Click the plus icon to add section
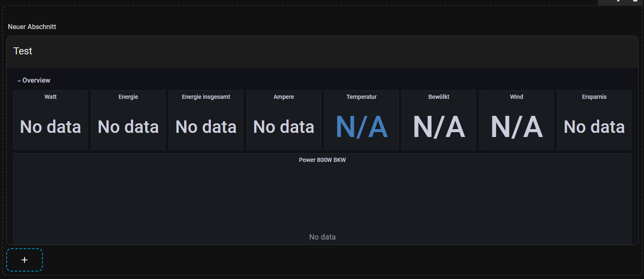The height and width of the screenshot is (279, 644). (25, 260)
